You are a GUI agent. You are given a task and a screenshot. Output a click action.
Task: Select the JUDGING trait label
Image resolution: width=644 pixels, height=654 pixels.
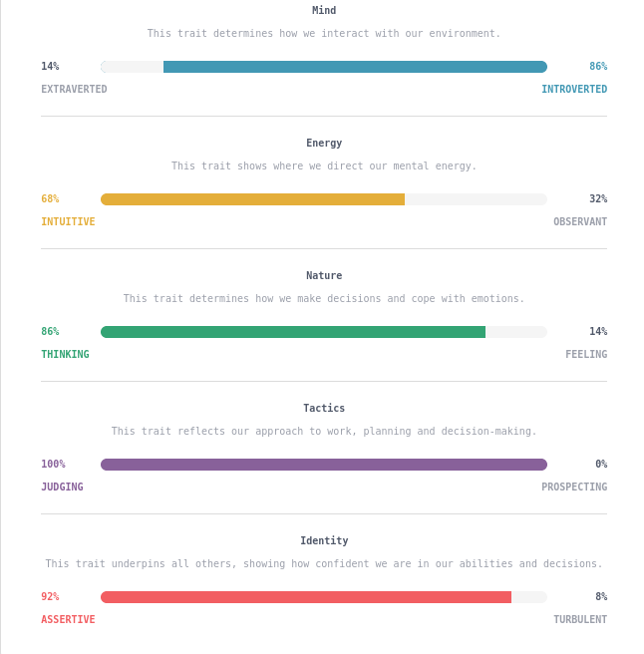pyautogui.click(x=62, y=488)
